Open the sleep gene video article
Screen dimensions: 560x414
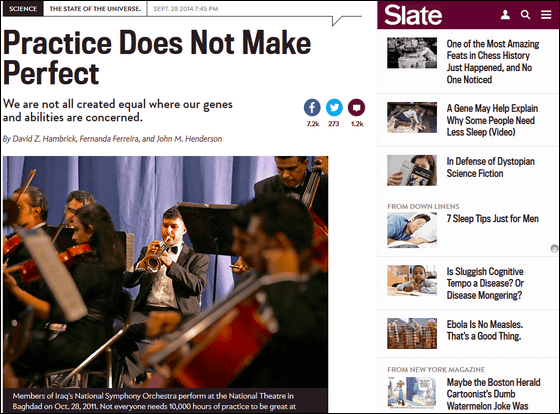click(492, 120)
